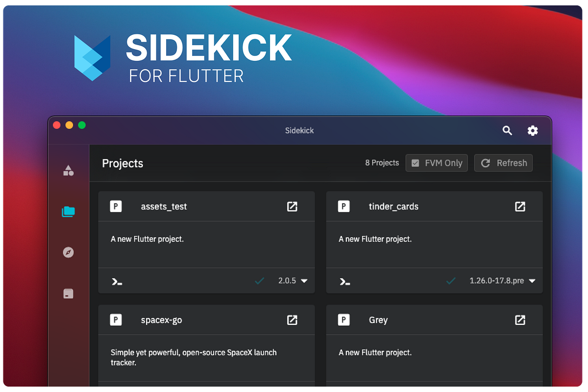Open the Explore compass icon in sidebar

(69, 252)
